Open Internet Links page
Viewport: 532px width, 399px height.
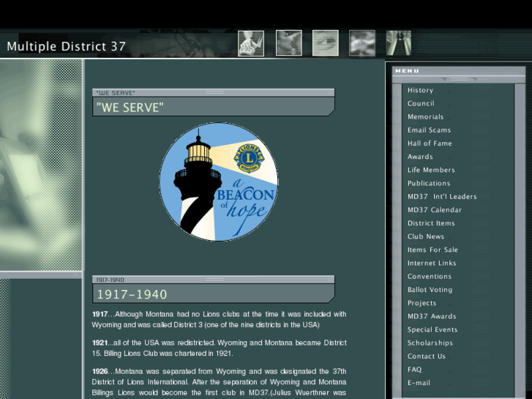pos(432,263)
